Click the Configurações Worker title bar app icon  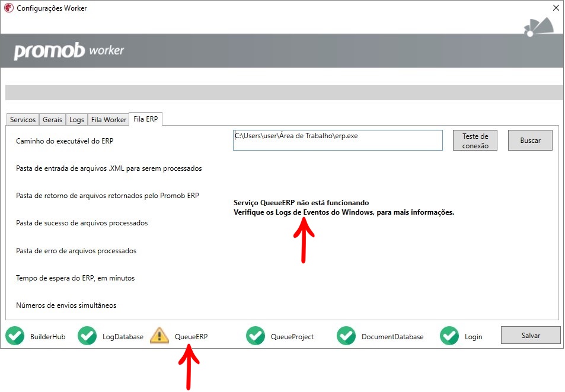click(8, 8)
